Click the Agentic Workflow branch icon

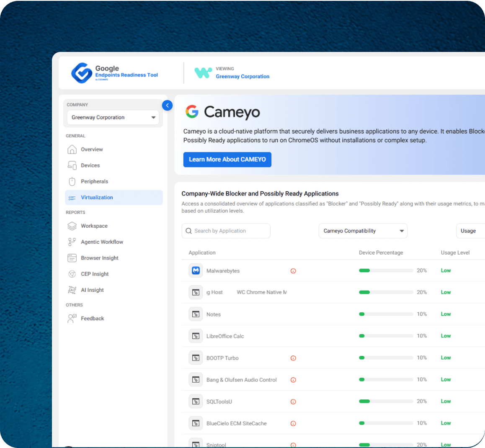(72, 242)
